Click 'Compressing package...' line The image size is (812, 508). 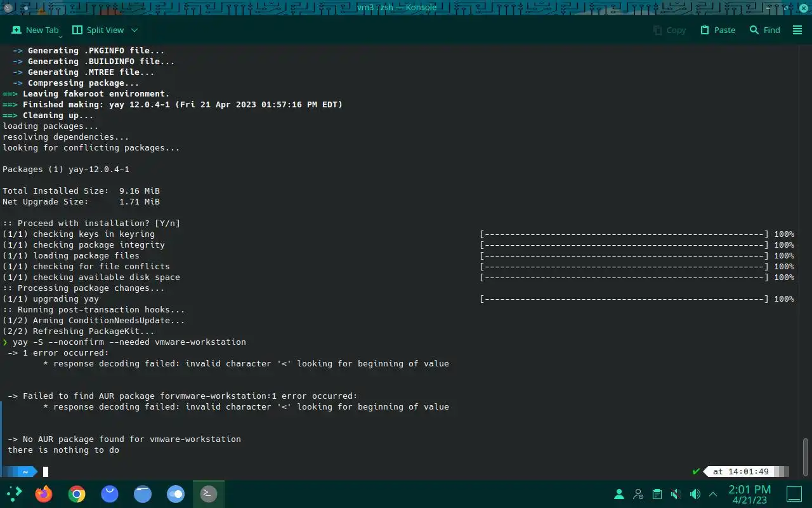(76, 83)
